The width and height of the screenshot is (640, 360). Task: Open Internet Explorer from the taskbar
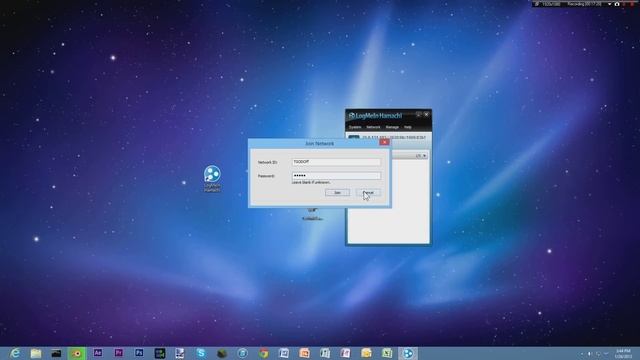[x=15, y=353]
